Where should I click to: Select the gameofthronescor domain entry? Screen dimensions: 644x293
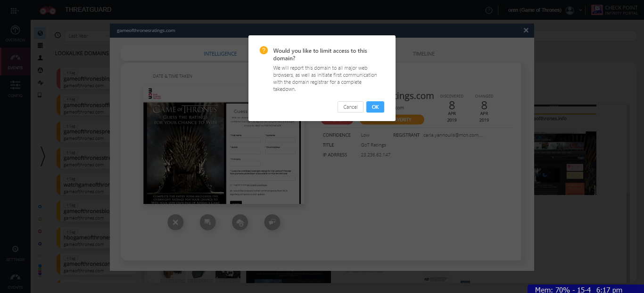pyautogui.click(x=83, y=264)
